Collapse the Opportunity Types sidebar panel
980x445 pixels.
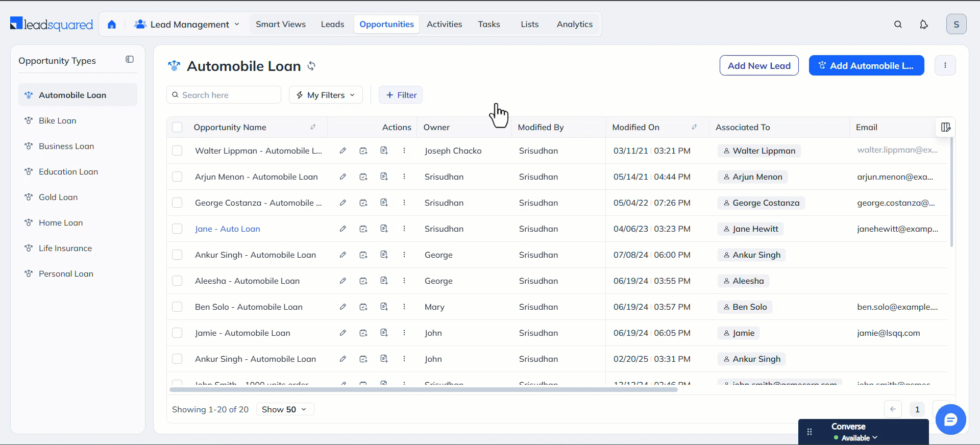click(x=130, y=60)
